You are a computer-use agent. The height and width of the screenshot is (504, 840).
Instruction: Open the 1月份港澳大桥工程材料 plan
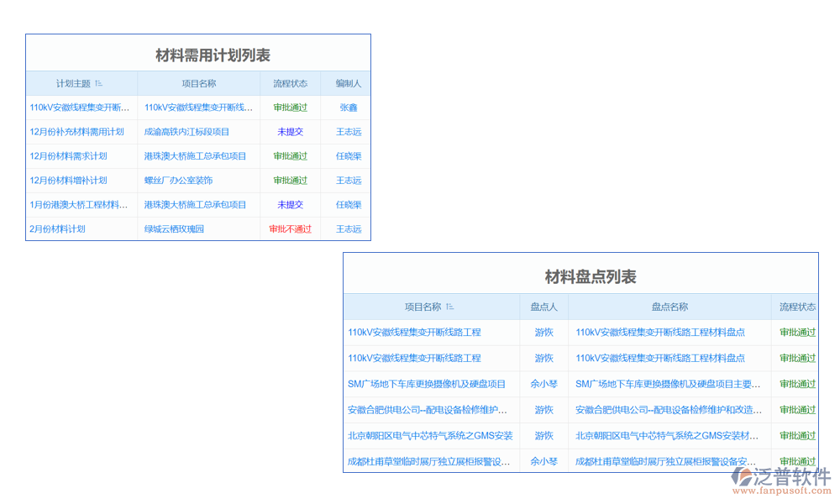click(x=79, y=205)
